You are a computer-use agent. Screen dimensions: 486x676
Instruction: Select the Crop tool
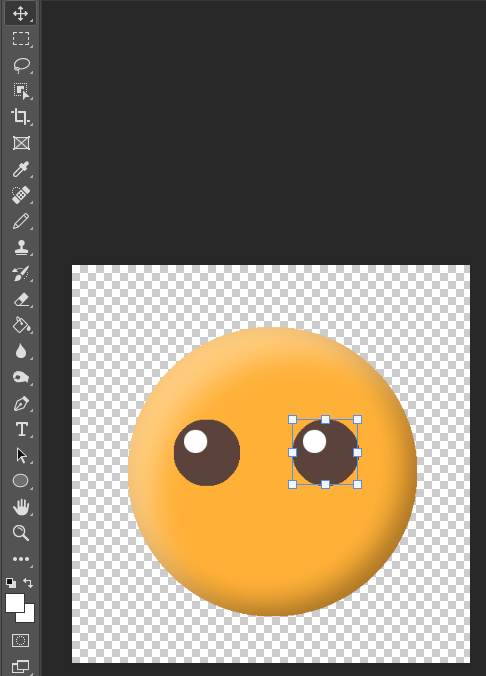[20, 117]
